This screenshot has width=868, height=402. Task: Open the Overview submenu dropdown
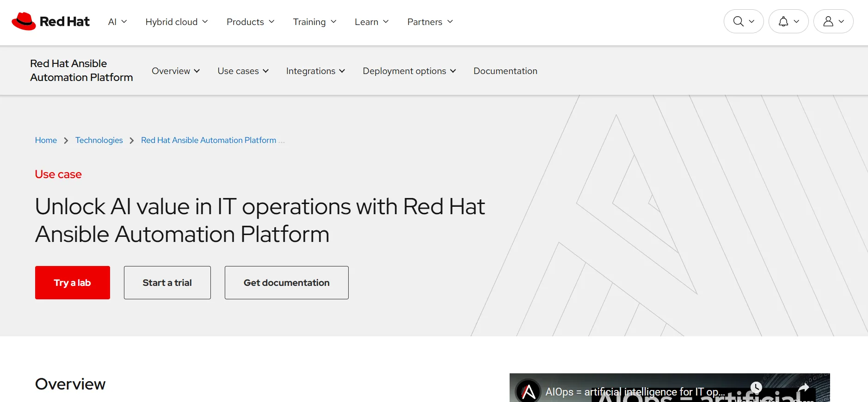coord(176,71)
